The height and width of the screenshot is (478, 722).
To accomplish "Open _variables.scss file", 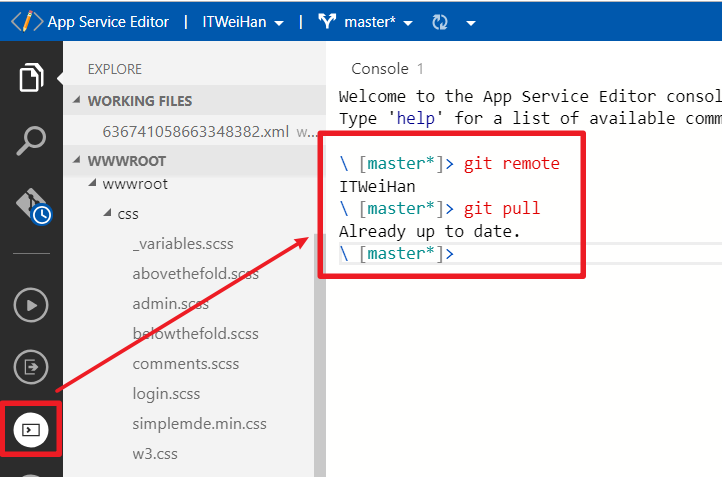I will (183, 243).
